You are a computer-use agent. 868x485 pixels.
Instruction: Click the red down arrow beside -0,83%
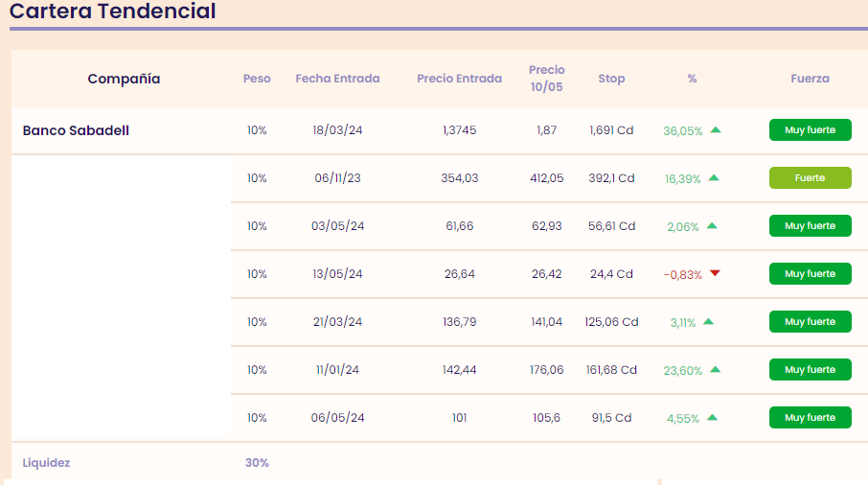click(x=715, y=273)
